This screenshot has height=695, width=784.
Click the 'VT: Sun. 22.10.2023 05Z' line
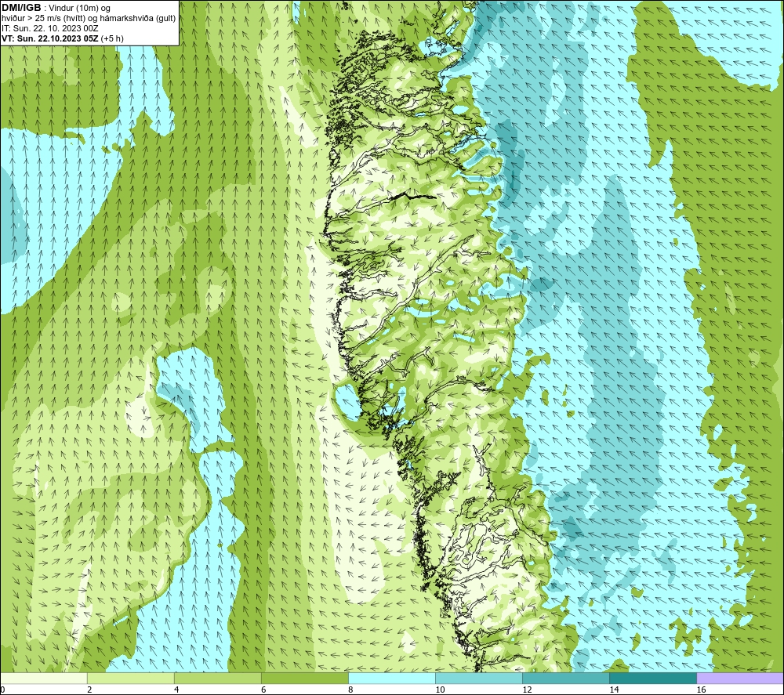pyautogui.click(x=50, y=38)
